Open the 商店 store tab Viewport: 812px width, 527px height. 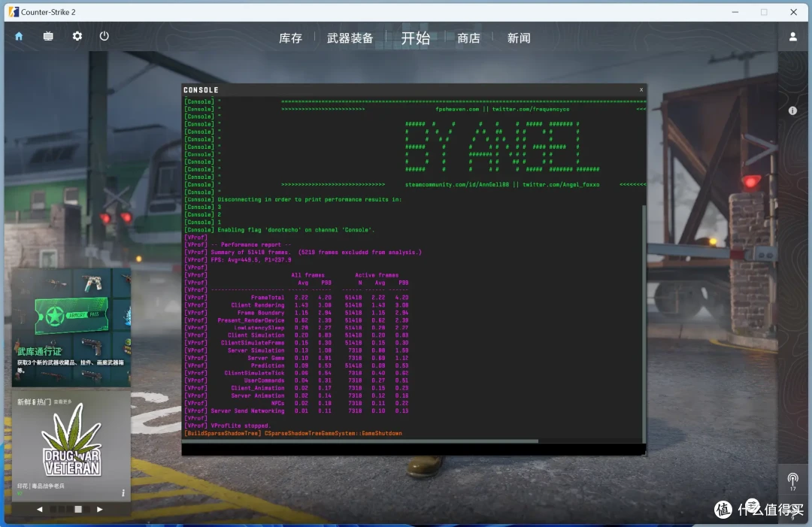468,38
